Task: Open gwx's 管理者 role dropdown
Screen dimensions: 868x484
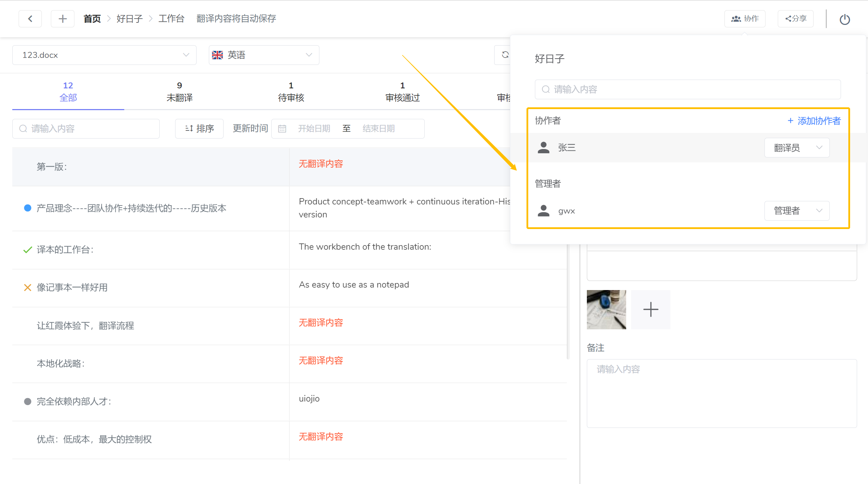Action: coord(797,211)
